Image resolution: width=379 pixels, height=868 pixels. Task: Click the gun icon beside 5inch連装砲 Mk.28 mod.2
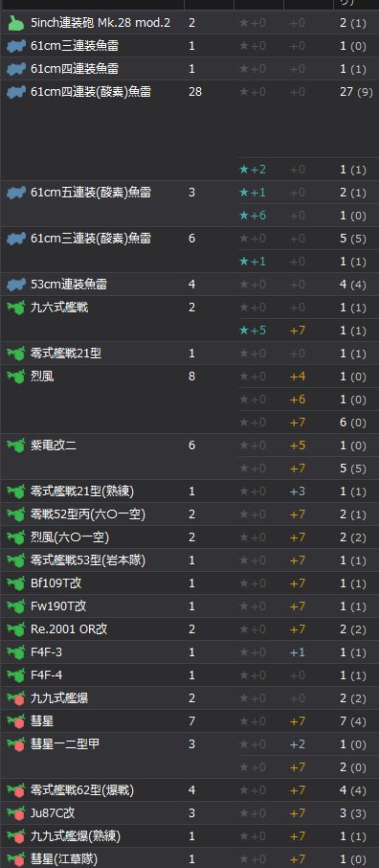tap(16, 23)
